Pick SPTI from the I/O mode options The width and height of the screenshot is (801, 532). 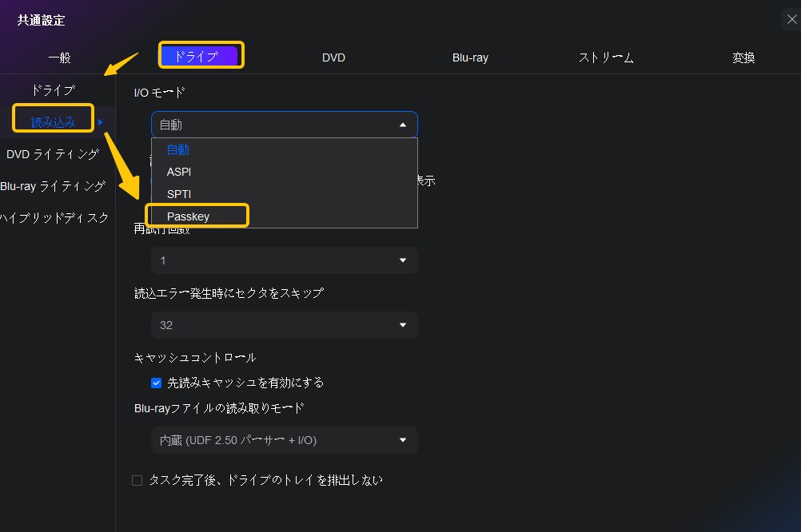(x=179, y=194)
